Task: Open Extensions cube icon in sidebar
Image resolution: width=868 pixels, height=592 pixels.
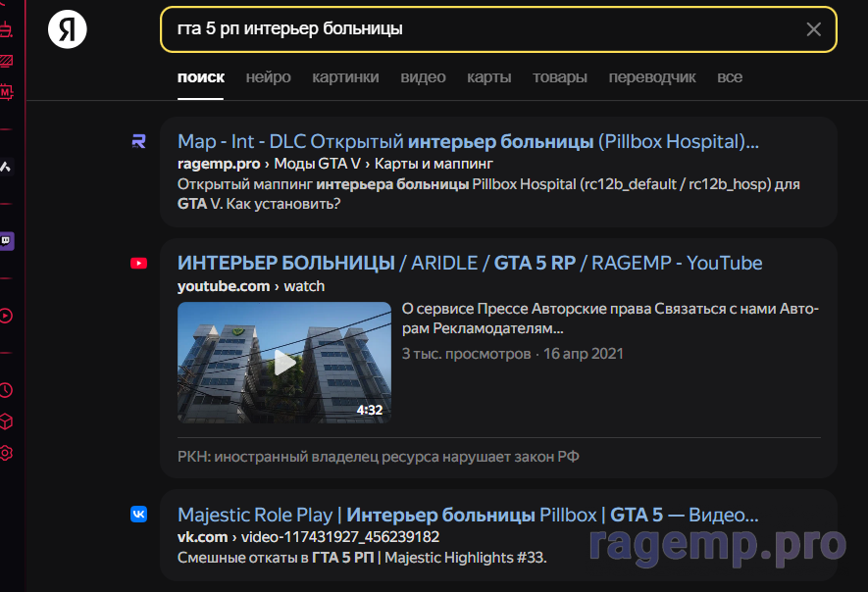Action: pos(6,421)
